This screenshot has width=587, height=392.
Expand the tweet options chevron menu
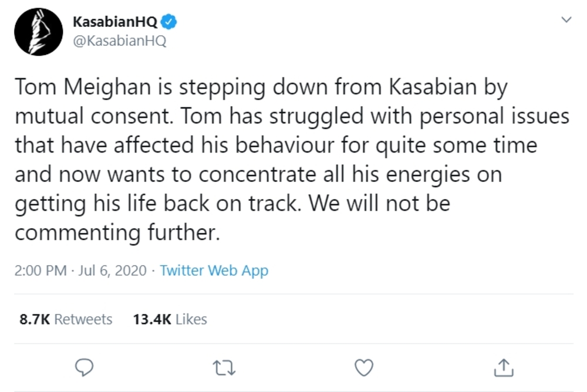click(x=566, y=19)
